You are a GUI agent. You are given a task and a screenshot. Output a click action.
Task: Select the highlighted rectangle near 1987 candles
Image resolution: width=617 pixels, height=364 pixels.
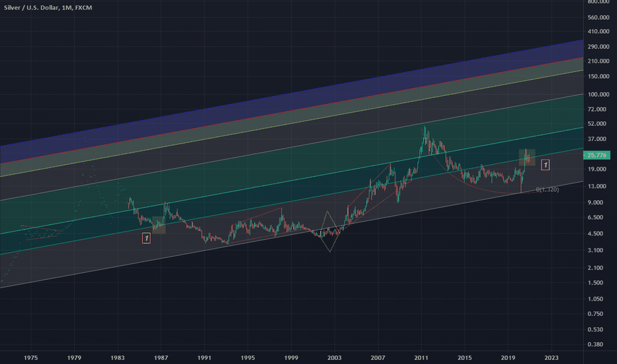[159, 225]
